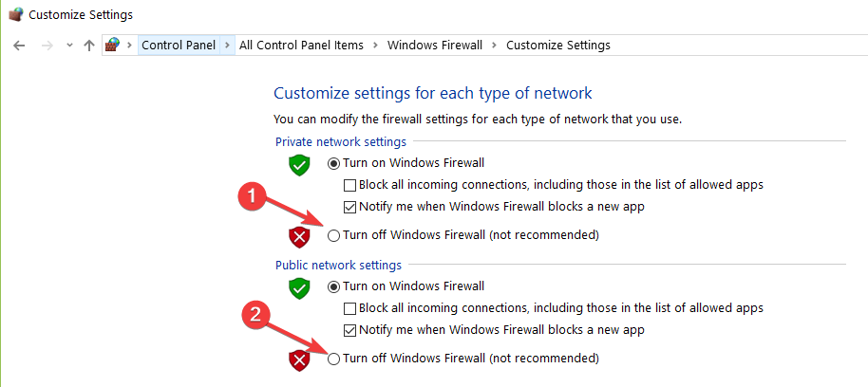Select private Turn off Windows Firewall radio

pyautogui.click(x=333, y=235)
